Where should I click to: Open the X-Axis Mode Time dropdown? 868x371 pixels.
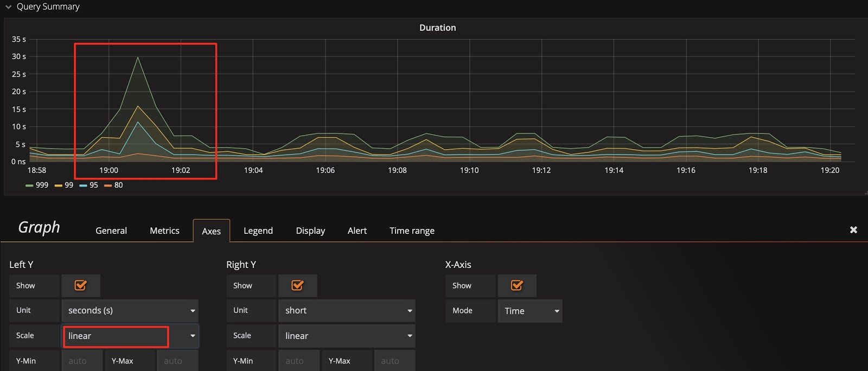click(x=530, y=311)
